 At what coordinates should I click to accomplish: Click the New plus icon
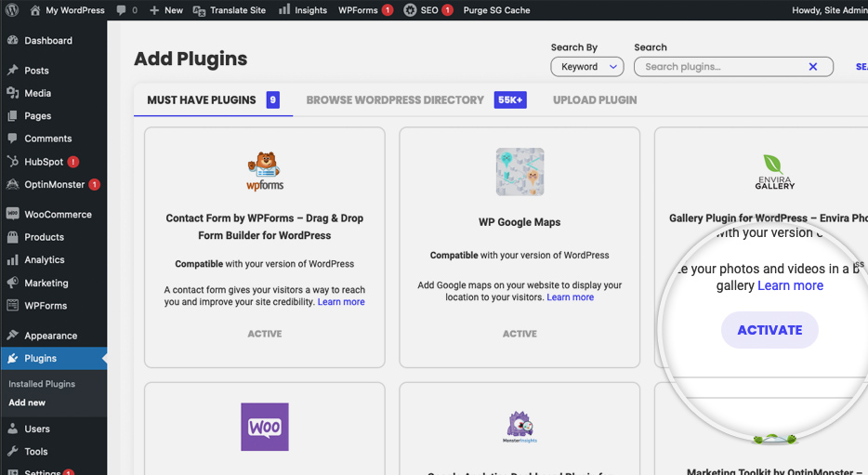pos(154,10)
